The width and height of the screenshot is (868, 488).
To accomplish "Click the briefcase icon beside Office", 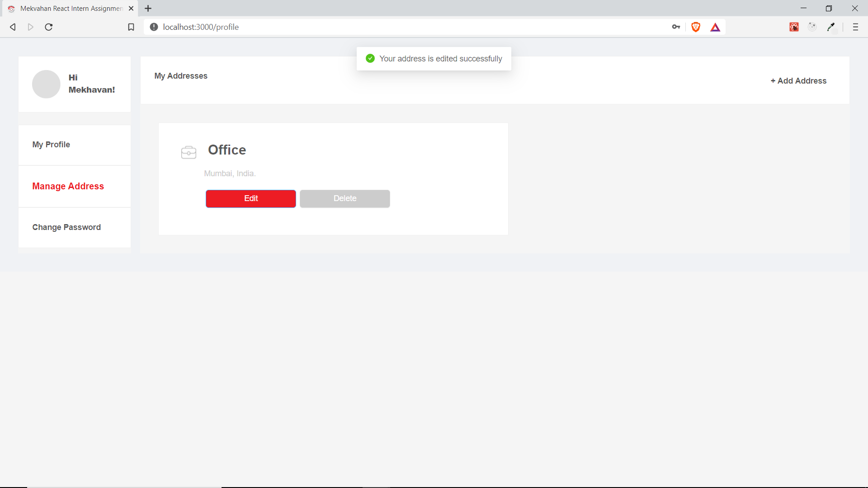I will (189, 152).
